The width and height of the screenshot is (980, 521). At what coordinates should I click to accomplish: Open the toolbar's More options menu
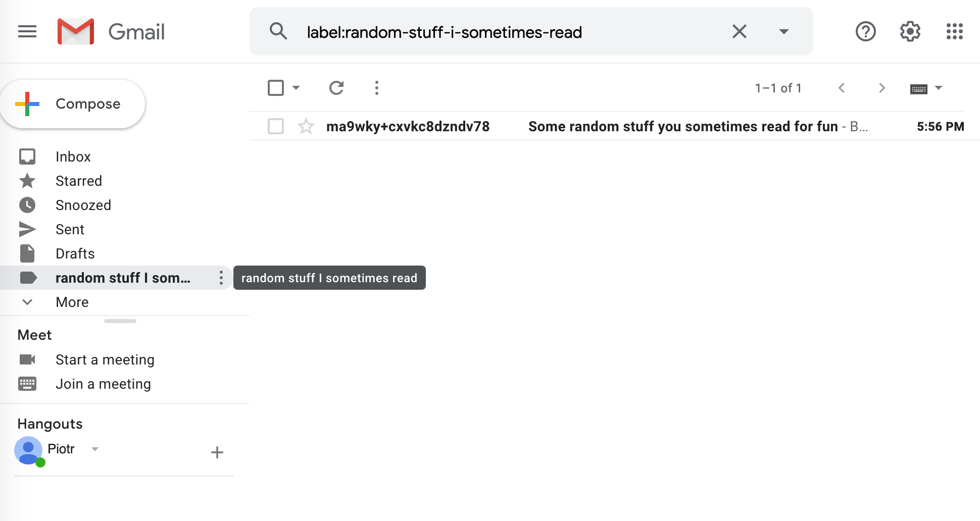pos(376,88)
